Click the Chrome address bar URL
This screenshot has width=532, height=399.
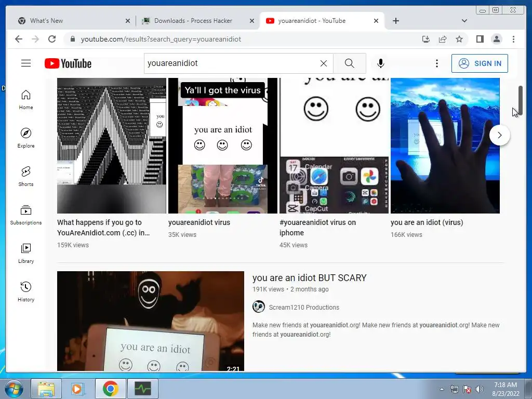click(161, 39)
